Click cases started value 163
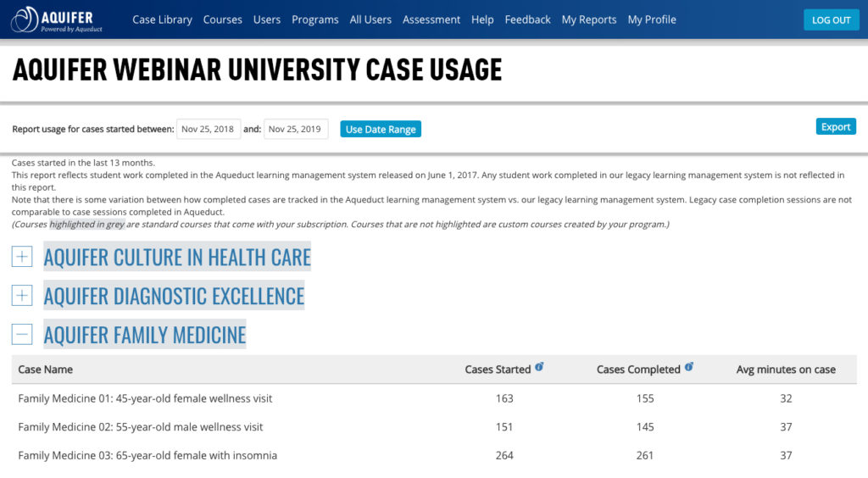Screen dimensions: 868x478 (x=504, y=398)
